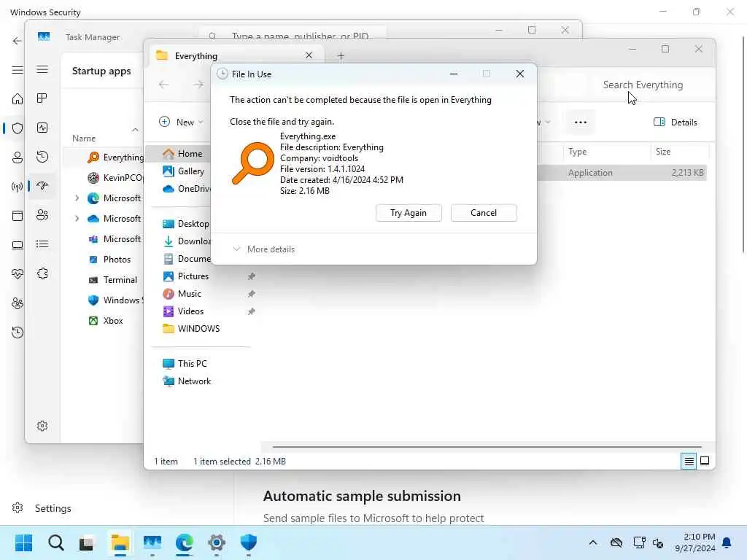Open Processes page in Task Manager
Screen dimensions: 747x560
click(x=42, y=98)
